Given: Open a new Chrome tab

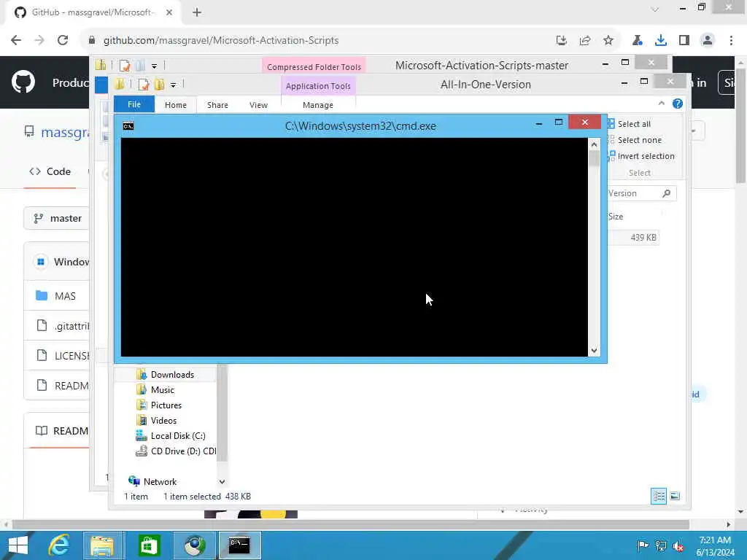Looking at the screenshot, I should point(197,13).
